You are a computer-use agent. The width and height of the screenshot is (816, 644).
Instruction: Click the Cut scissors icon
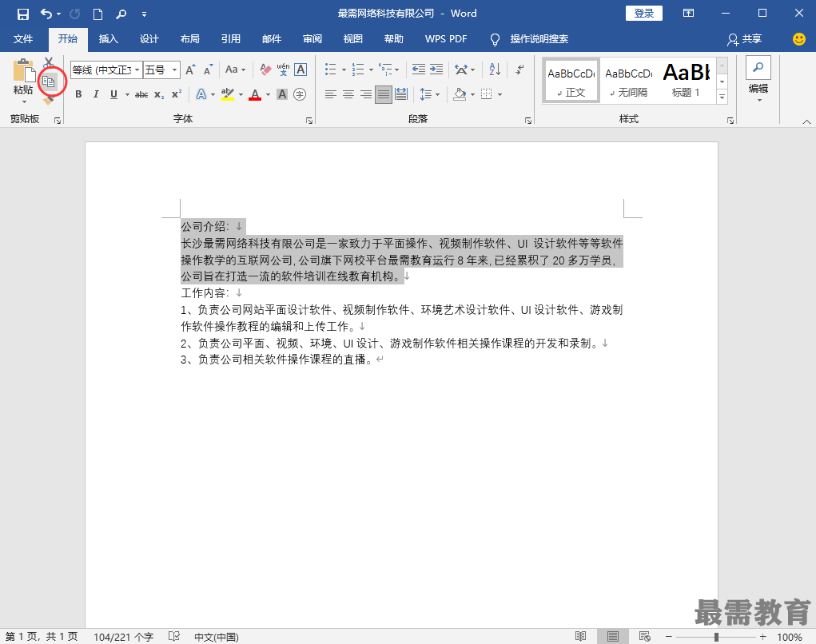coord(49,63)
